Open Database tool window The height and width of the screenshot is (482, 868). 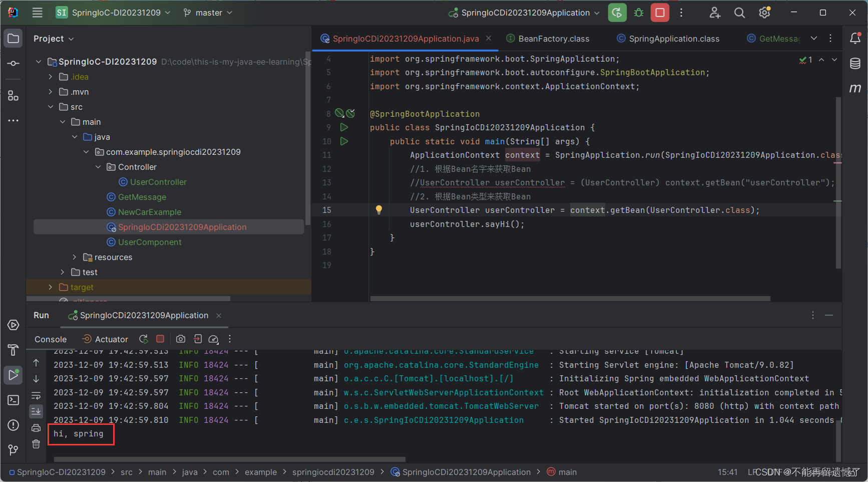(855, 63)
